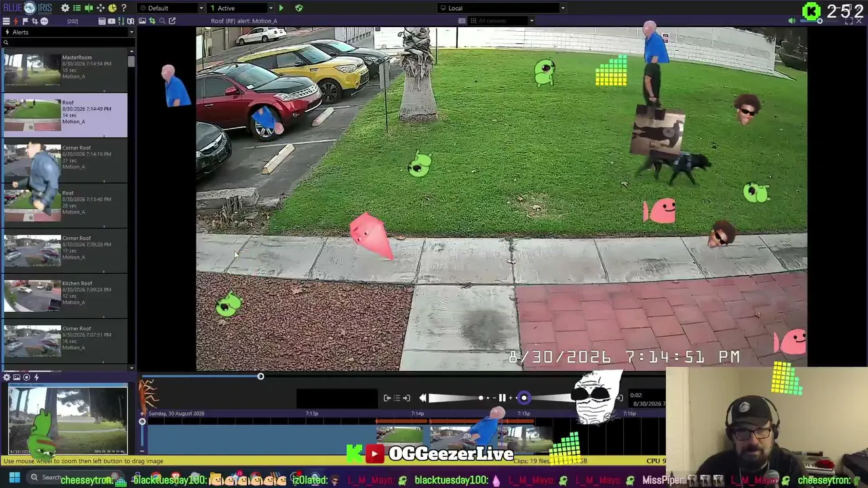Click the crop icon in clips toolbar

[34, 21]
